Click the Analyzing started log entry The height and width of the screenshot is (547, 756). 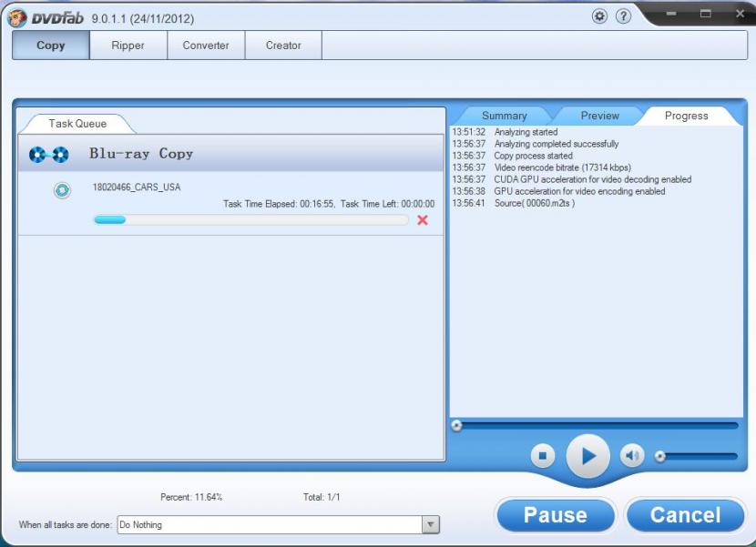point(505,132)
